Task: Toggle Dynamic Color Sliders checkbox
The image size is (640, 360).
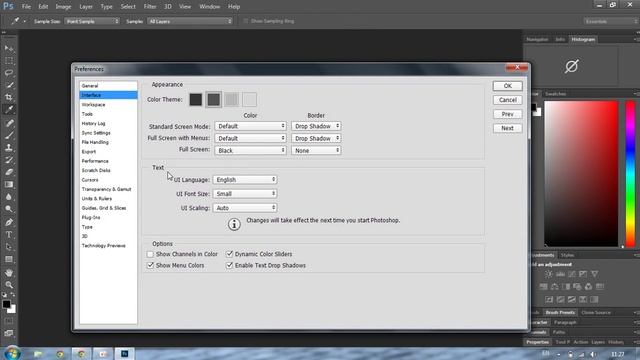Action: (229, 254)
